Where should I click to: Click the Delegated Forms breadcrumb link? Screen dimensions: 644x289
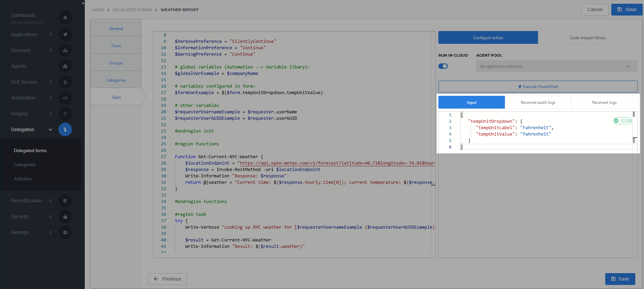coord(132,10)
